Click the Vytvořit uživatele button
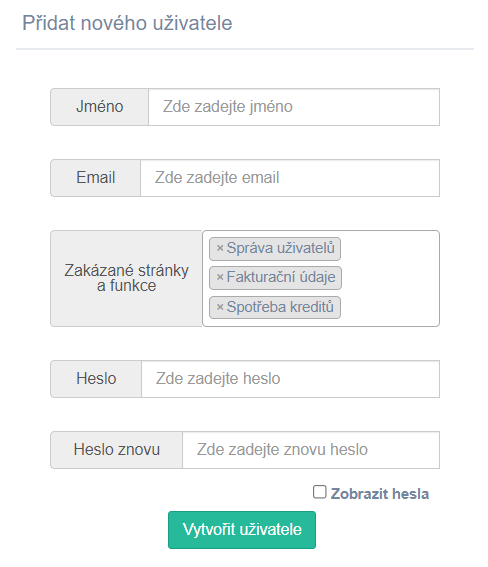The height and width of the screenshot is (567, 488). click(x=242, y=530)
